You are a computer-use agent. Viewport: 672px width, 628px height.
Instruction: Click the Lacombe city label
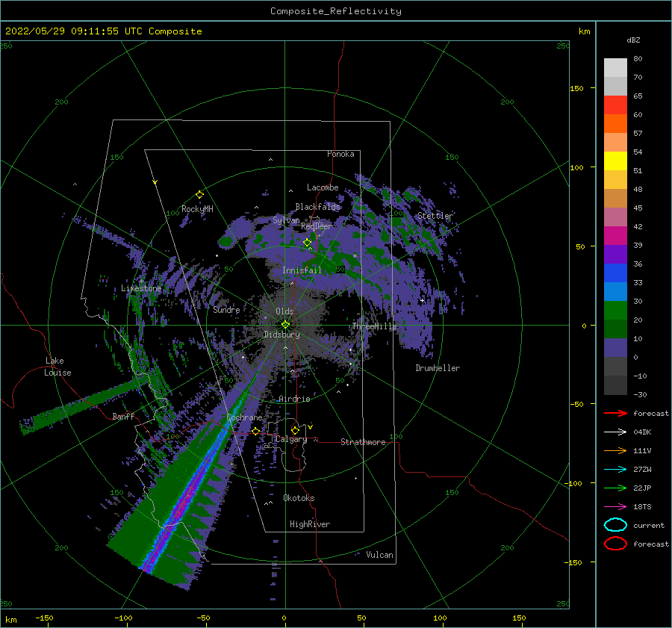click(x=323, y=187)
